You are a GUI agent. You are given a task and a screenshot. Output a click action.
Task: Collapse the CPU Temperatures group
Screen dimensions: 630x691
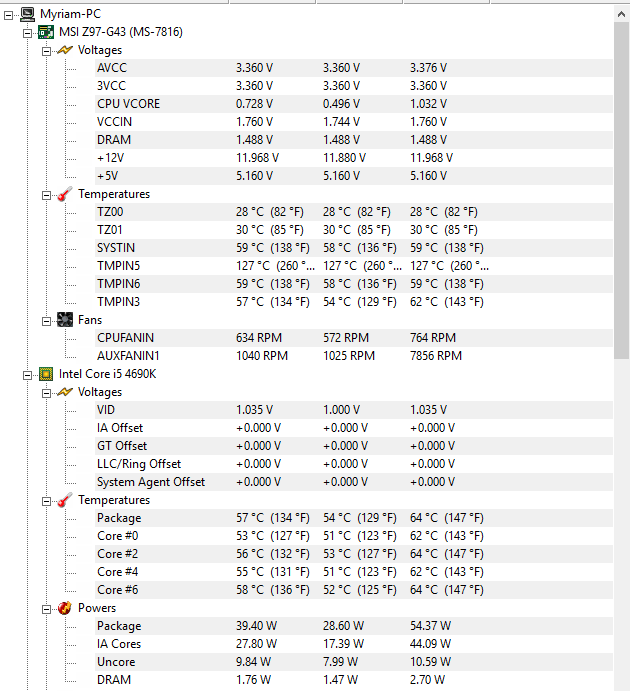(x=46, y=501)
